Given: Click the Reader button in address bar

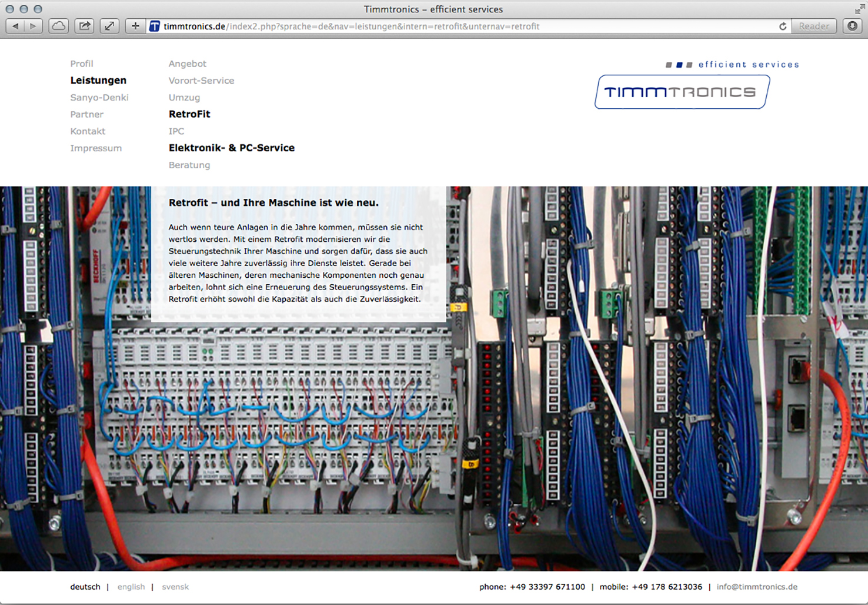Looking at the screenshot, I should tap(814, 26).
